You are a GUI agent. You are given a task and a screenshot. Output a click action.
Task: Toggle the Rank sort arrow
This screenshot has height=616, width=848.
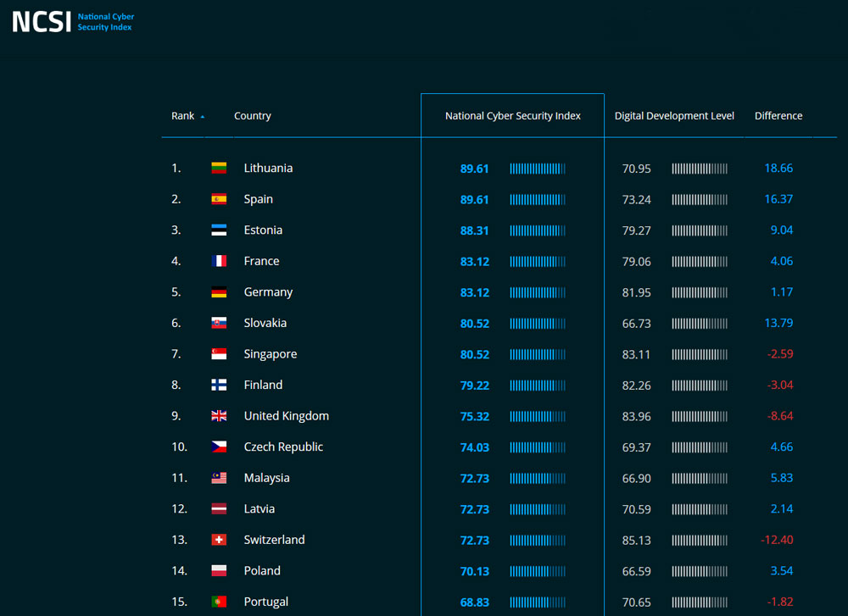point(202,117)
